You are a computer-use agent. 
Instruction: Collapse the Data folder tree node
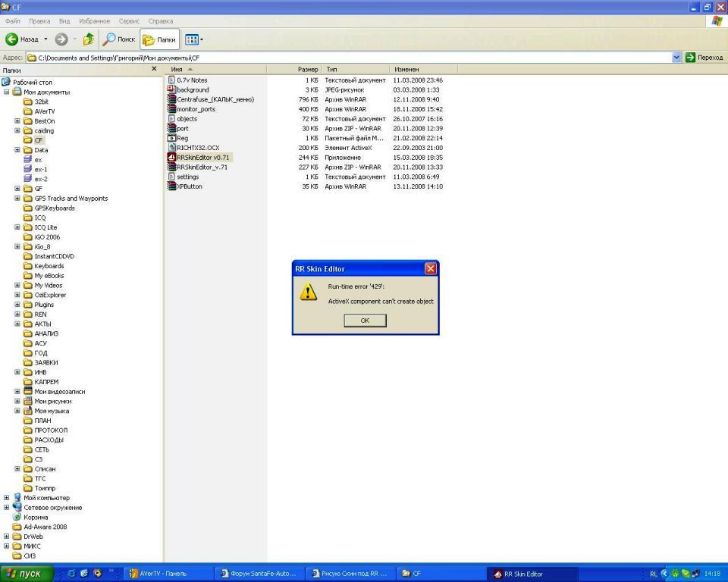pyautogui.click(x=17, y=150)
